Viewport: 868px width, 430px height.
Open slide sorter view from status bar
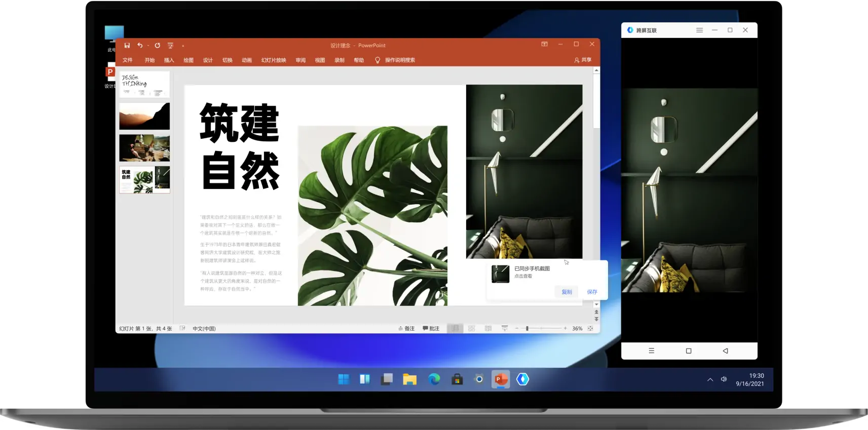point(472,329)
